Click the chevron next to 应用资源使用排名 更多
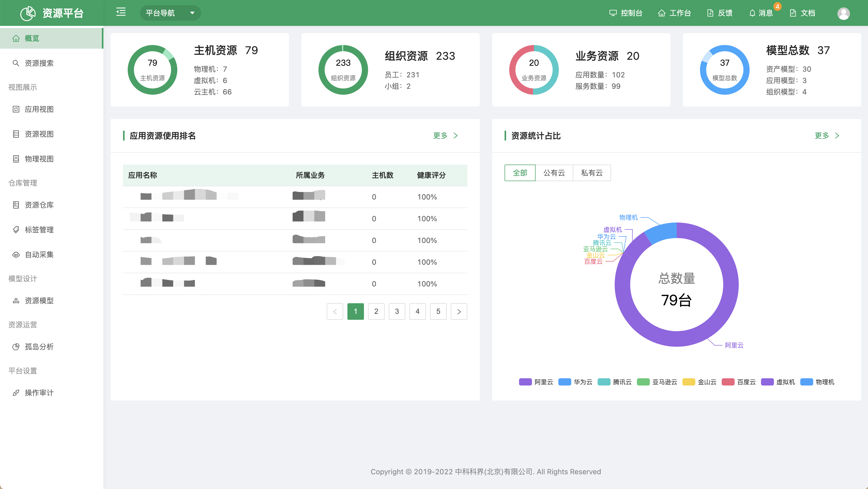 [x=455, y=136]
